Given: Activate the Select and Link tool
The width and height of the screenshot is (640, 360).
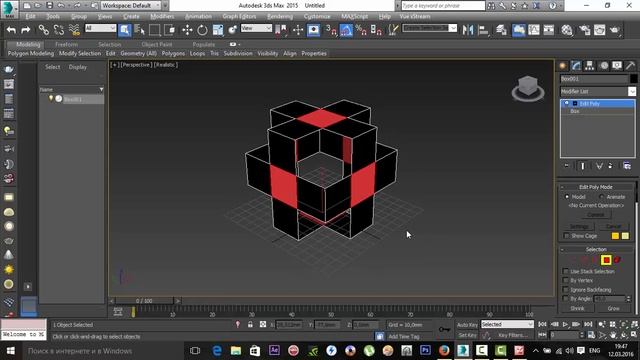Looking at the screenshot, I should [43, 30].
